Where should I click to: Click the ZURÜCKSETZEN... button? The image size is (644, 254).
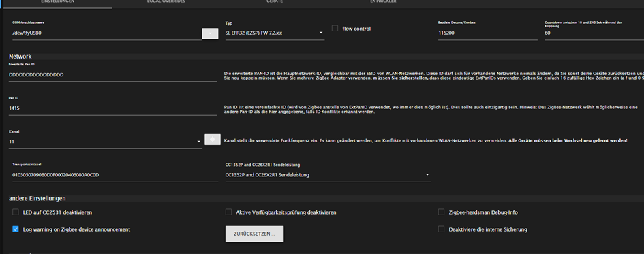click(254, 234)
